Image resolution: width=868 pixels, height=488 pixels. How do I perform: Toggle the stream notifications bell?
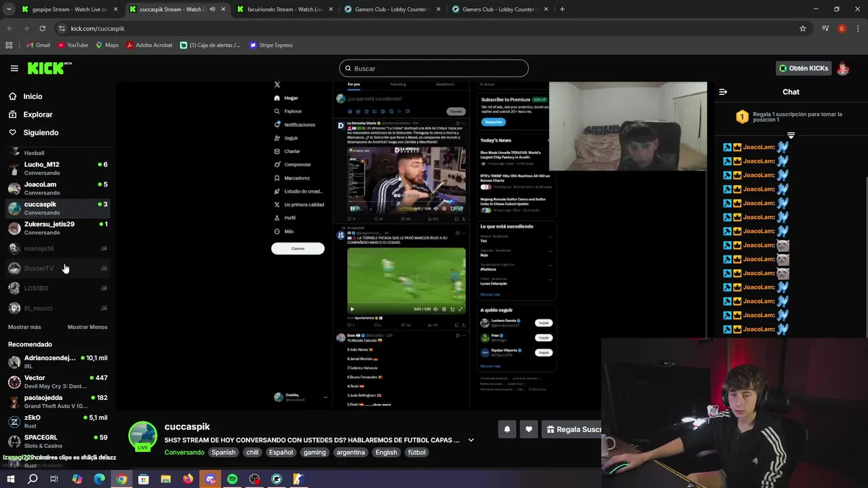pyautogui.click(x=507, y=429)
